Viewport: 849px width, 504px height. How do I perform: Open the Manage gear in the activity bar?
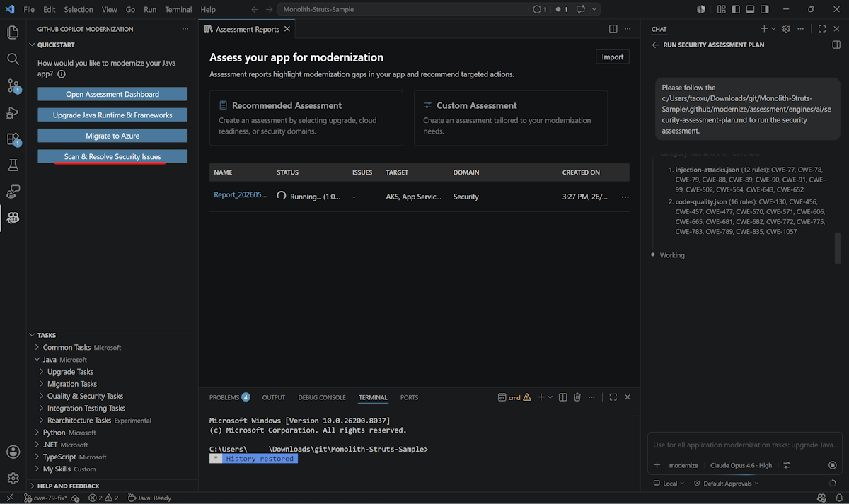13,479
